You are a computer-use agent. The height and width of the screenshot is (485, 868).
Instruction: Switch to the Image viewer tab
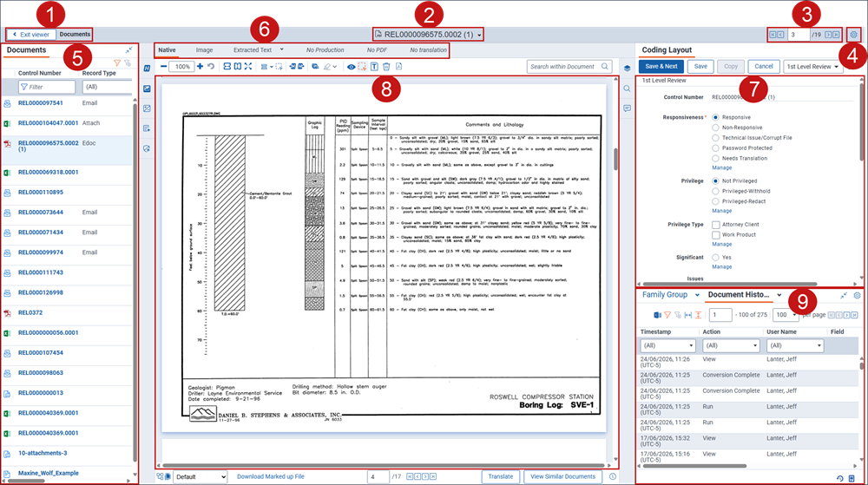point(204,49)
